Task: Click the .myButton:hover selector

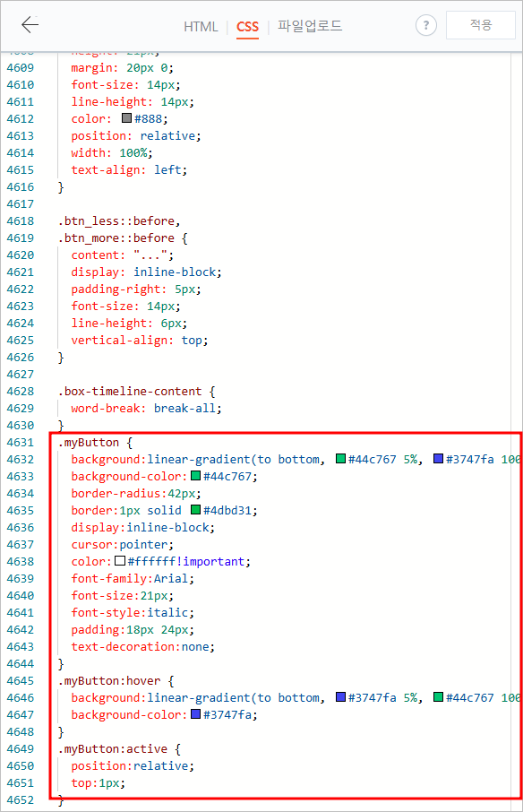Action: [109, 681]
